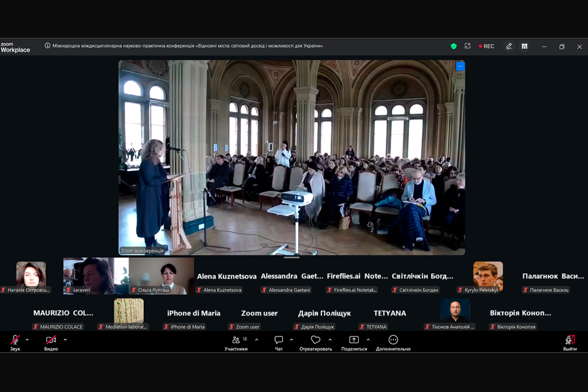Click the Отреагировать reactions heart icon
Screen dimensions: 588x392
pos(316,342)
